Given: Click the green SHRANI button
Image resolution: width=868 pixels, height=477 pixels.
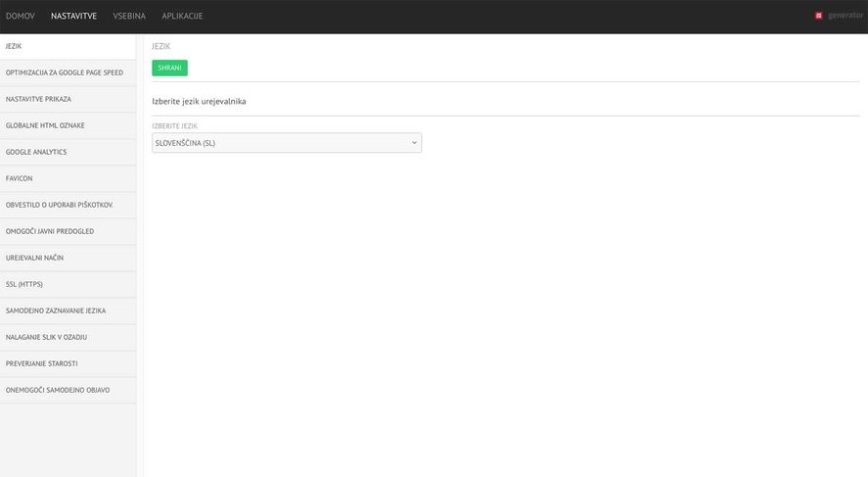Looking at the screenshot, I should 170,69.
